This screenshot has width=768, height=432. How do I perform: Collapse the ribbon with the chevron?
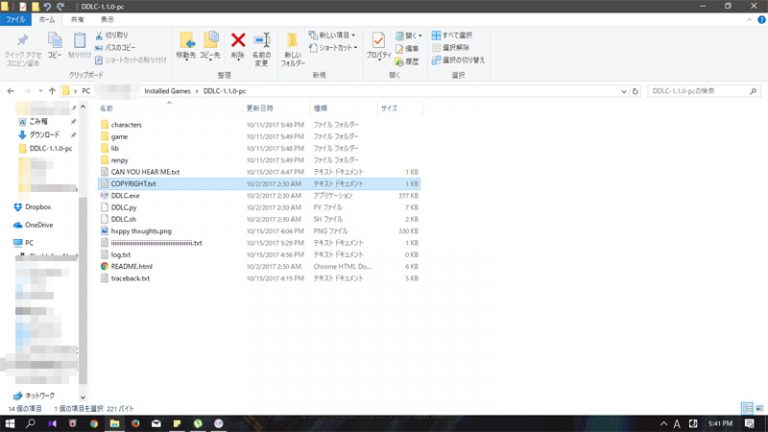pyautogui.click(x=749, y=20)
